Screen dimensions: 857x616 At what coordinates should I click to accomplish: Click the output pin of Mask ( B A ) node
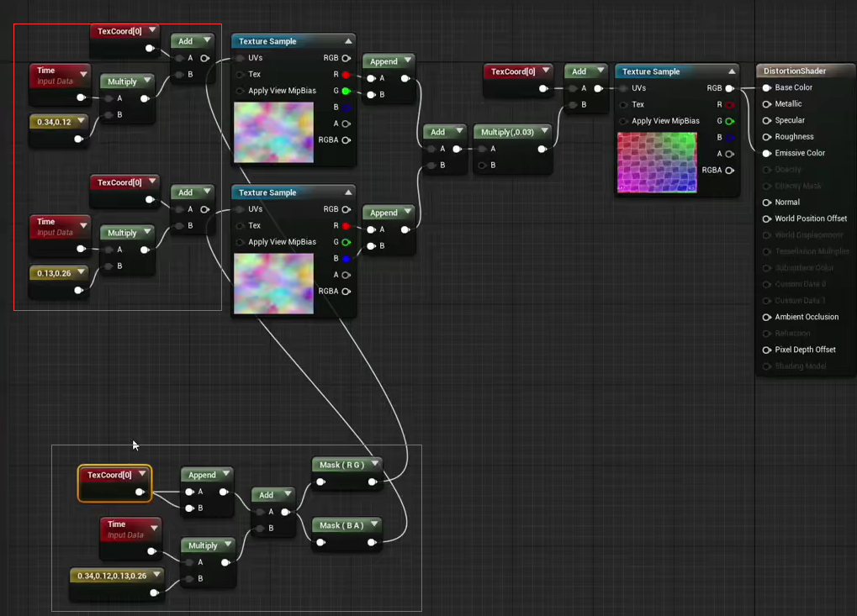pos(372,542)
